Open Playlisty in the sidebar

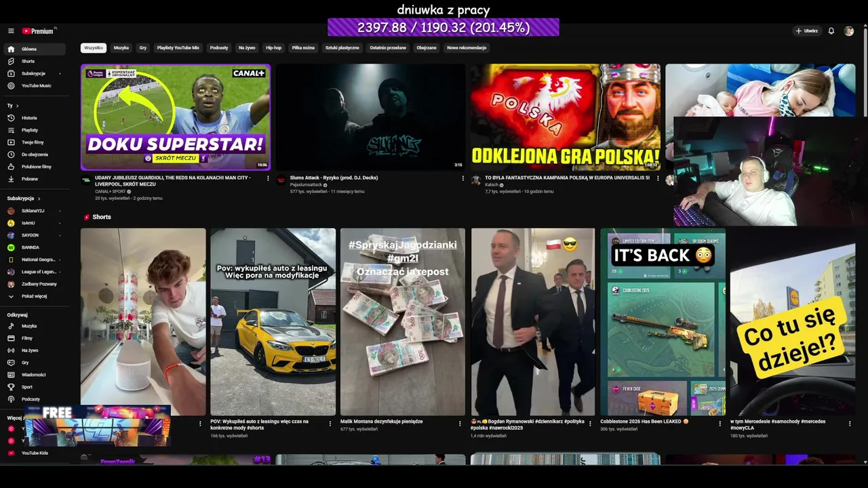[x=34, y=130]
